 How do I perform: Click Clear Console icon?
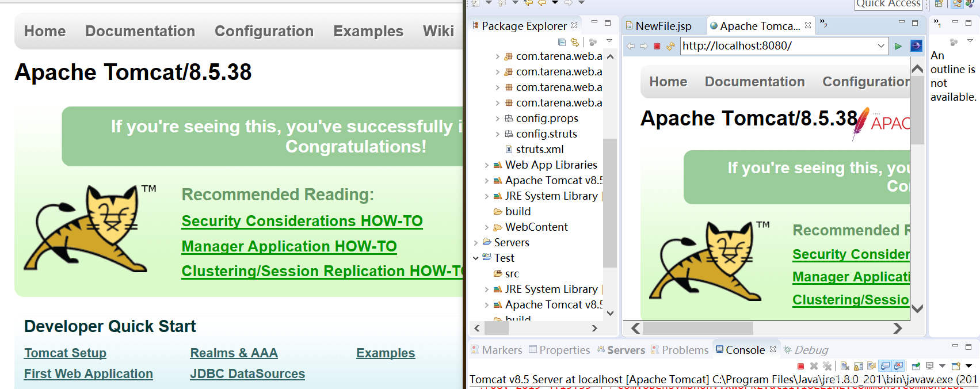845,366
